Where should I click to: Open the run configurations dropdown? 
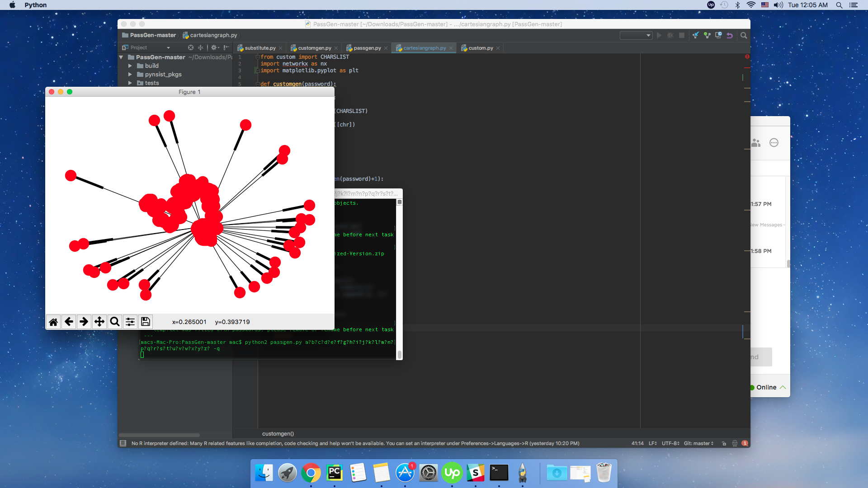pyautogui.click(x=636, y=35)
